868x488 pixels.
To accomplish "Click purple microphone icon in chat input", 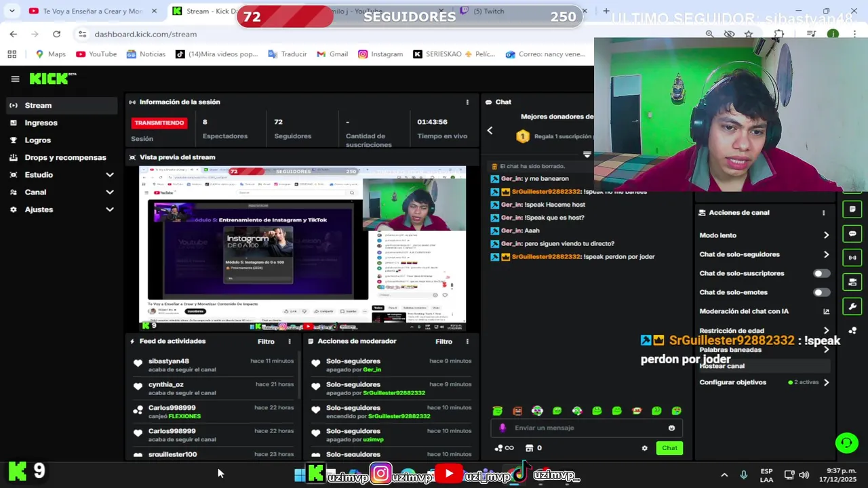I will pos(502,428).
